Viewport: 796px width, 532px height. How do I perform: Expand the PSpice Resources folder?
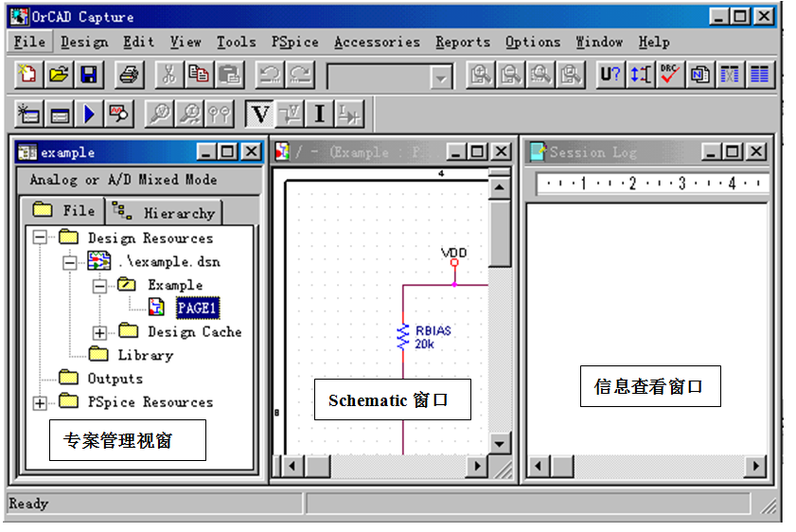40,403
